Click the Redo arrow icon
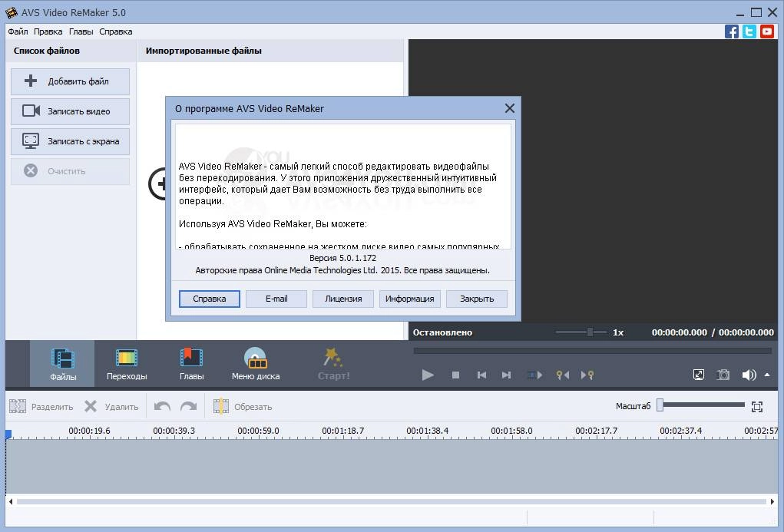Image resolution: width=784 pixels, height=532 pixels. coord(188,407)
